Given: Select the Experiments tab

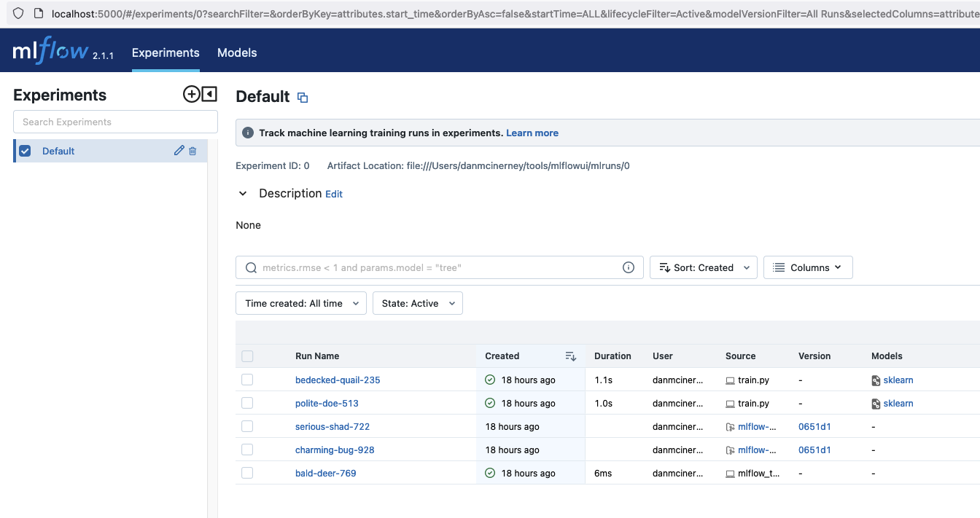Looking at the screenshot, I should (166, 52).
